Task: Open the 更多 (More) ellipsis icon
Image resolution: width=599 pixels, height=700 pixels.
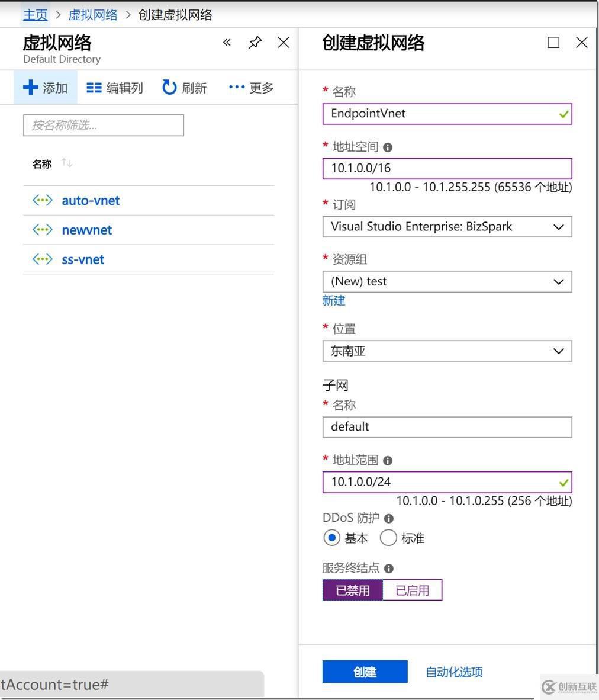Action: click(236, 87)
